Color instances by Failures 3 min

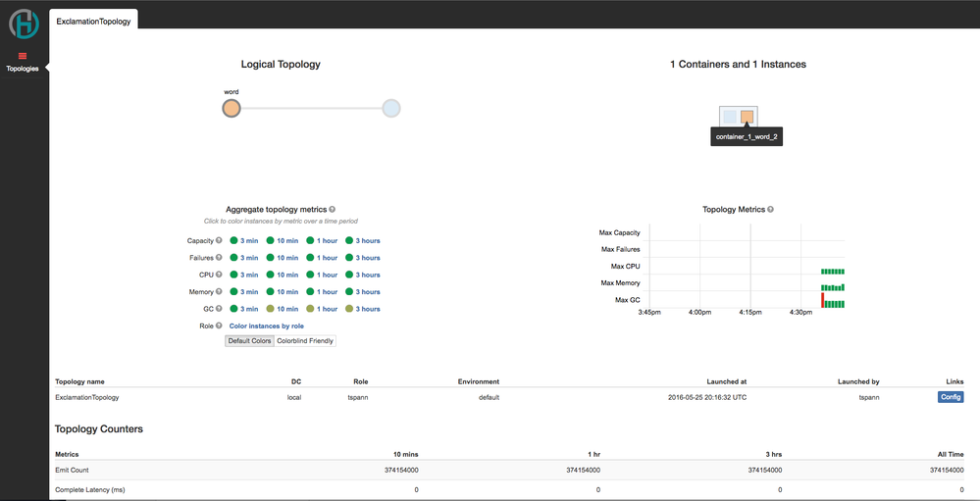[243, 258]
